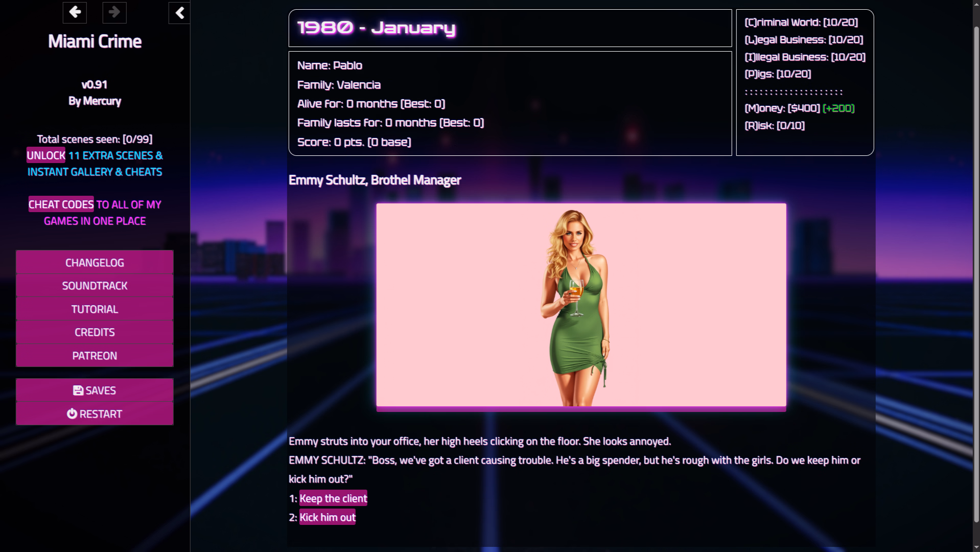Collapse the sidebar with the chevron icon
The width and height of the screenshot is (980, 552).
click(179, 13)
